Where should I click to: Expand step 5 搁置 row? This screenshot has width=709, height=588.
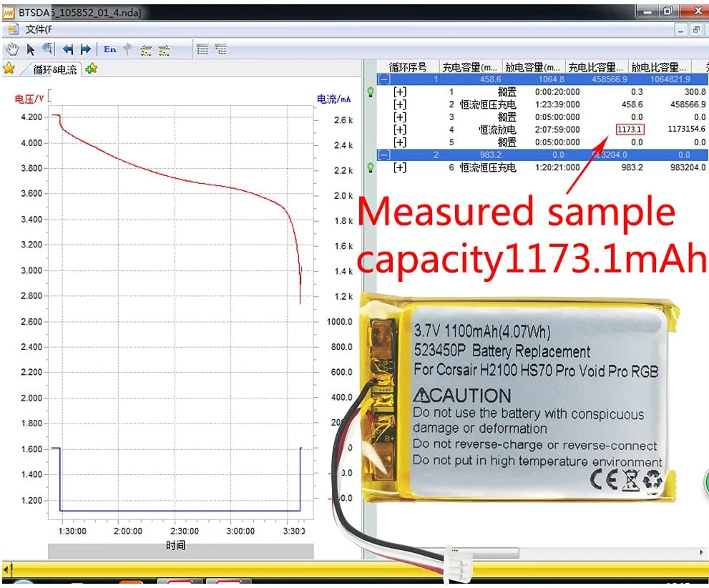[x=400, y=142]
